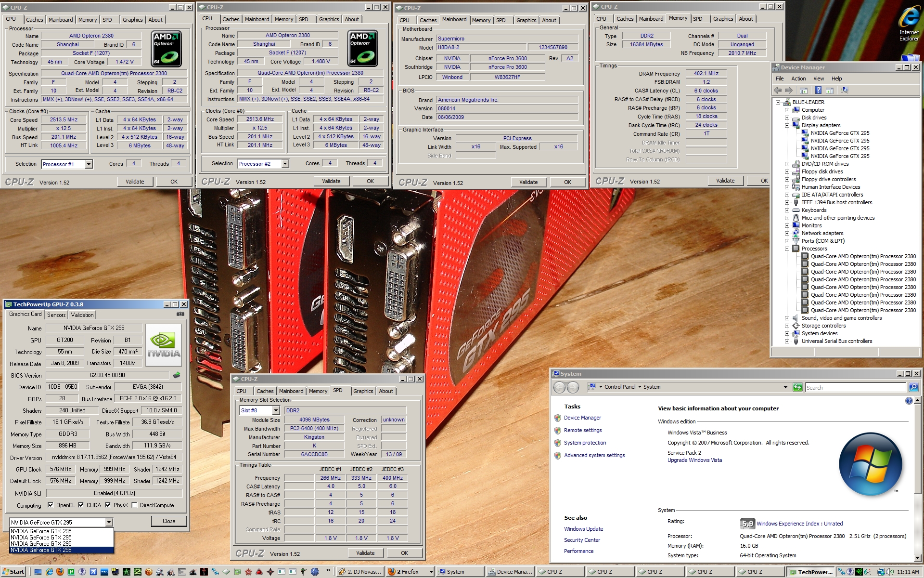Collapse the Display adapters tree node

click(787, 125)
